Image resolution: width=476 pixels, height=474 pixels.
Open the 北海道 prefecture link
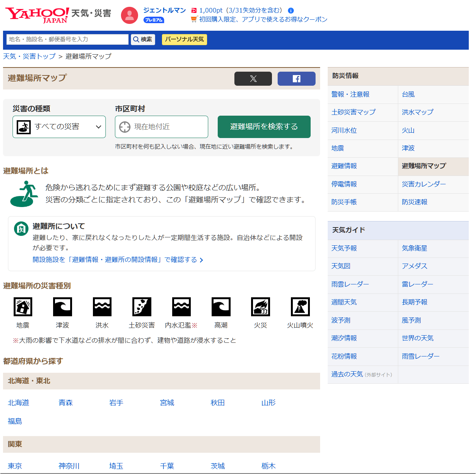coord(19,403)
